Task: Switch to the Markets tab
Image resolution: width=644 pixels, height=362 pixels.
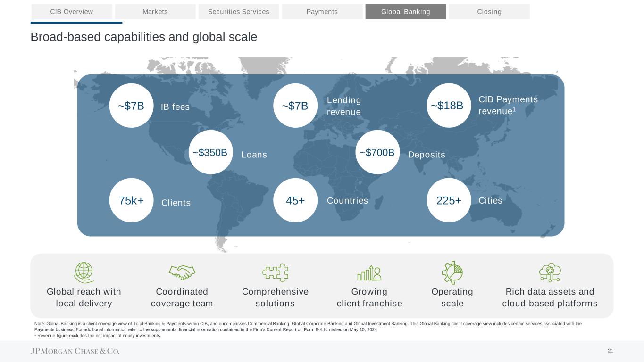Action: pyautogui.click(x=155, y=11)
